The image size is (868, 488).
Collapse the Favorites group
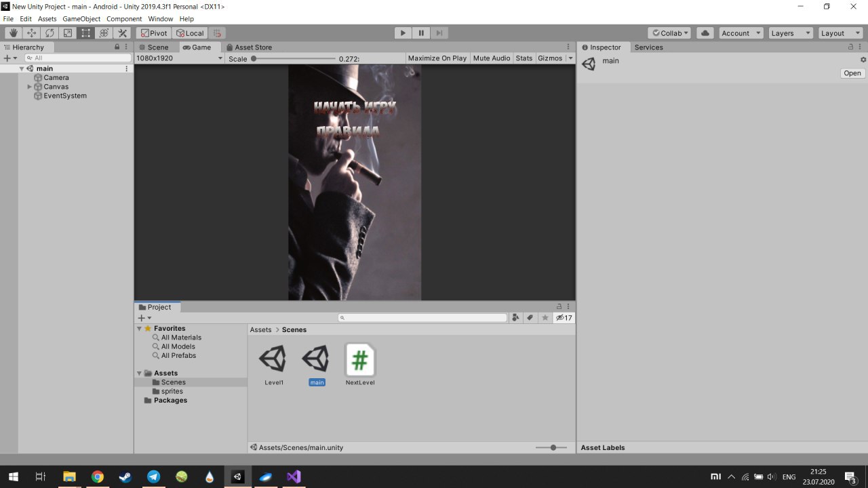click(140, 329)
